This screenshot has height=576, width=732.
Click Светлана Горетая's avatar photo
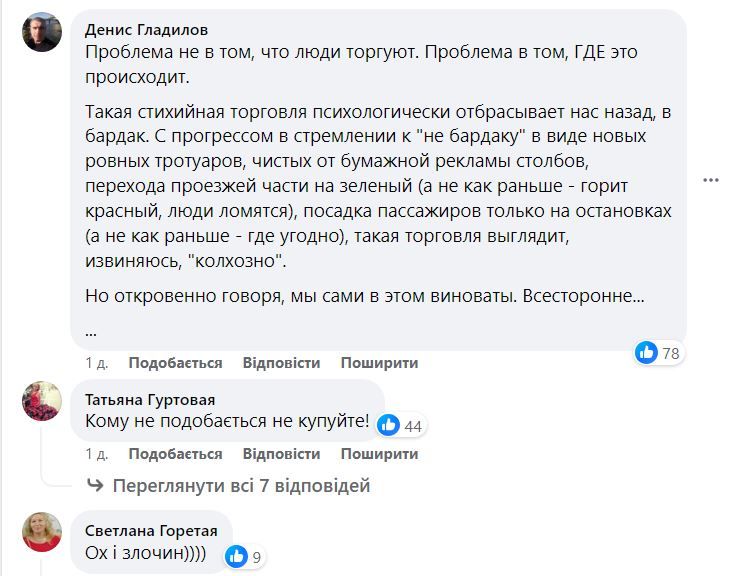pyautogui.click(x=42, y=532)
